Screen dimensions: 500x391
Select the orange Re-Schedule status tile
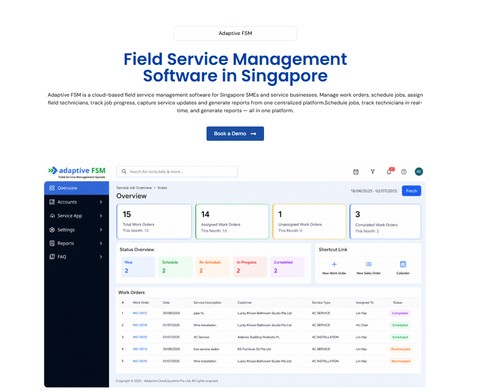[x=213, y=267]
